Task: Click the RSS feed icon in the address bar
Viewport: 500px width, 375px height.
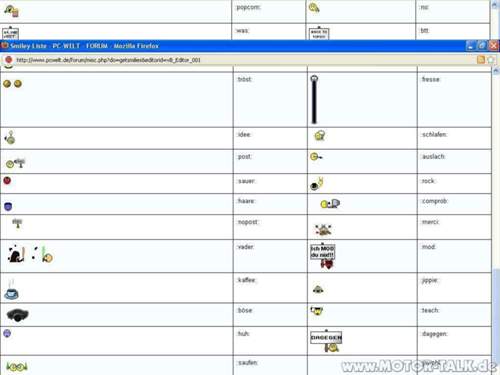Action: 481,60
